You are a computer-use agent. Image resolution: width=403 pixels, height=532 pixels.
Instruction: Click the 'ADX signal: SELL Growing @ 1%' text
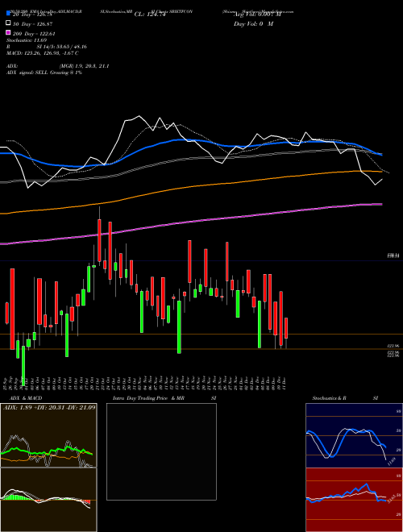[44, 73]
